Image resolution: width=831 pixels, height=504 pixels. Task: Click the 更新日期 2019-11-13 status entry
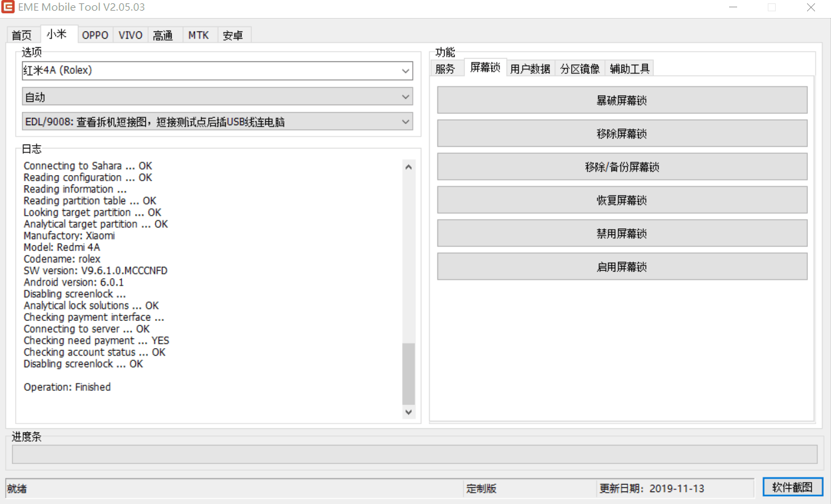(x=652, y=488)
